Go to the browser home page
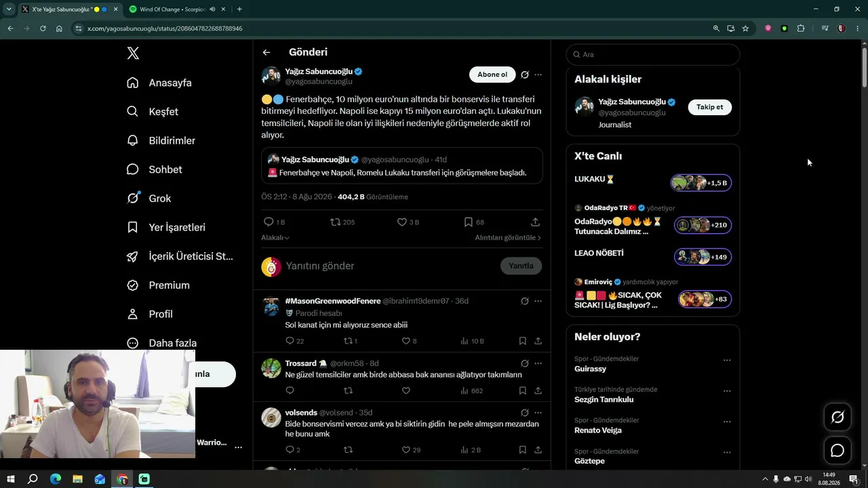This screenshot has height=488, width=868. (x=59, y=28)
